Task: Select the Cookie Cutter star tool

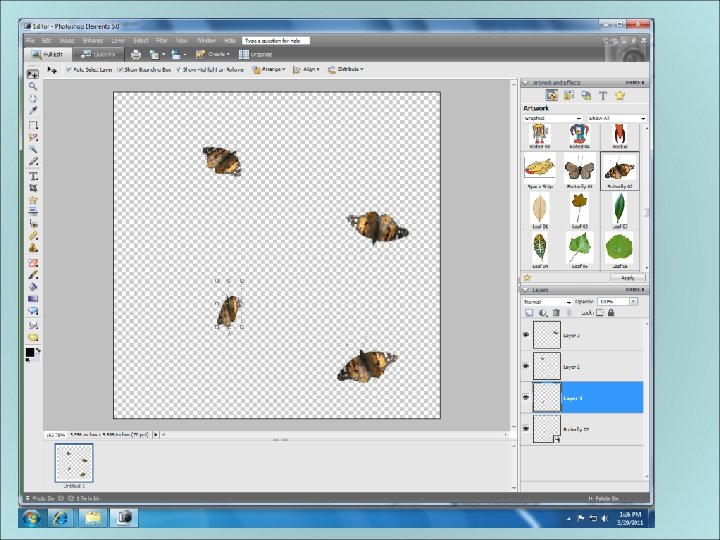Action: click(33, 200)
